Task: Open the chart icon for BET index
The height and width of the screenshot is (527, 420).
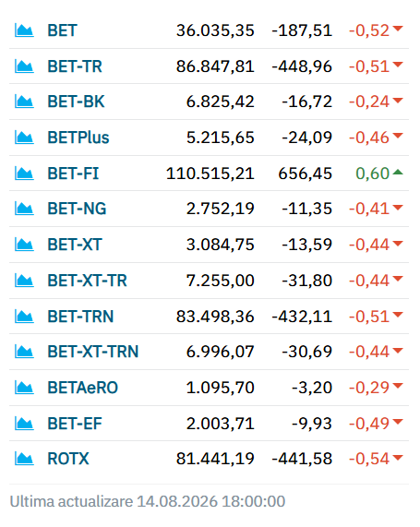Action: tap(24, 30)
